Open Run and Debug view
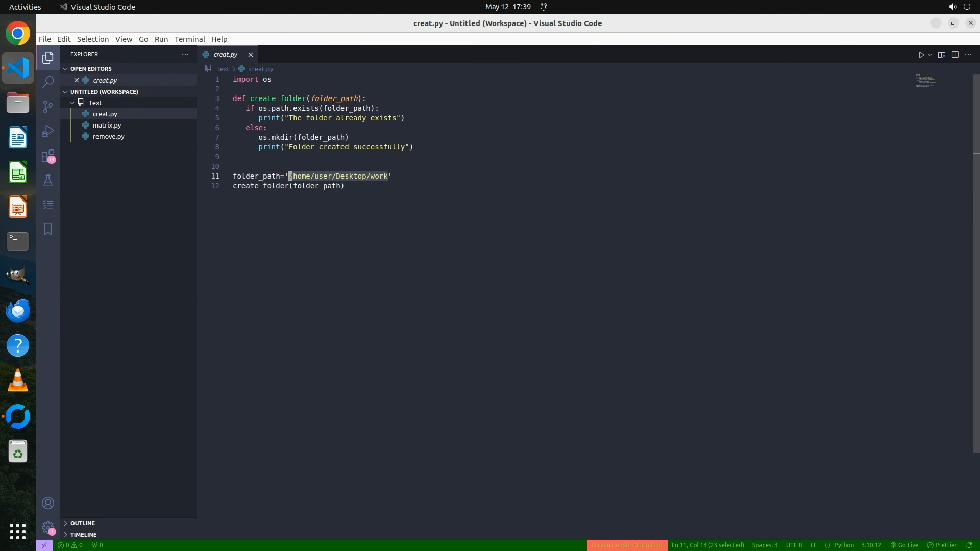The image size is (980, 551). coord(48,131)
